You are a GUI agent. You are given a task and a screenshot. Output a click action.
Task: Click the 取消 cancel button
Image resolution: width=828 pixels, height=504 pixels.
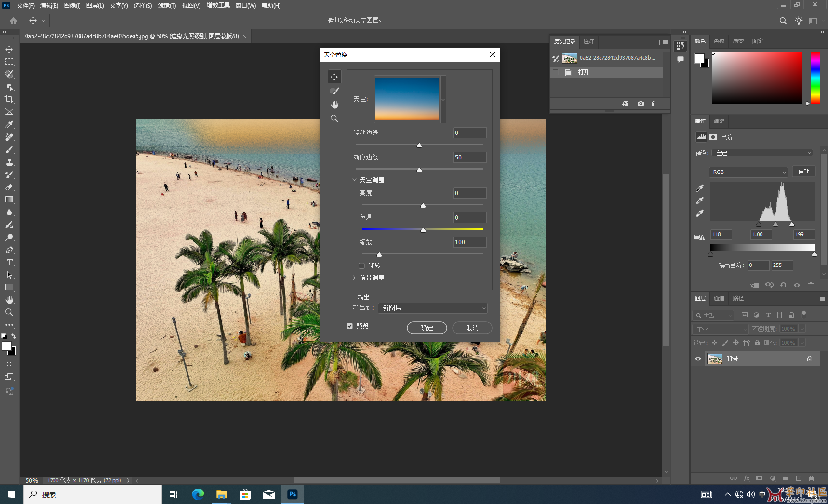(472, 328)
